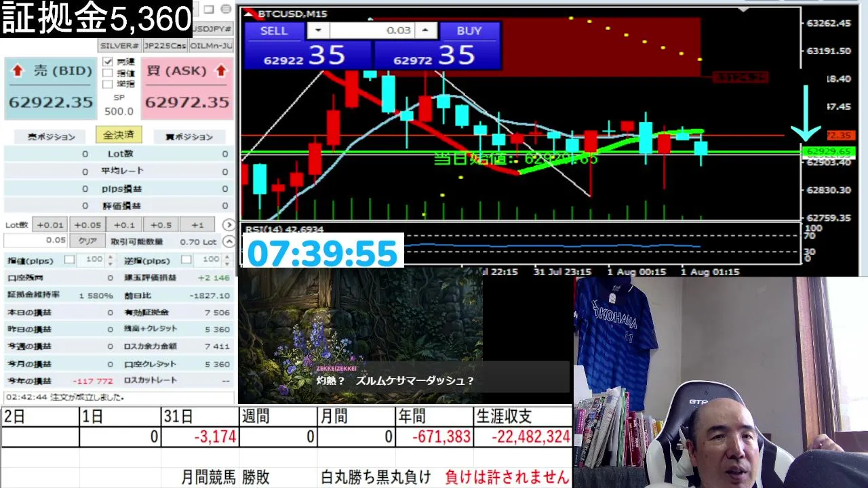Screen dimensions: 868x488
Task: Click the red arrow on the 売 (BID) panel
Action: pos(18,70)
